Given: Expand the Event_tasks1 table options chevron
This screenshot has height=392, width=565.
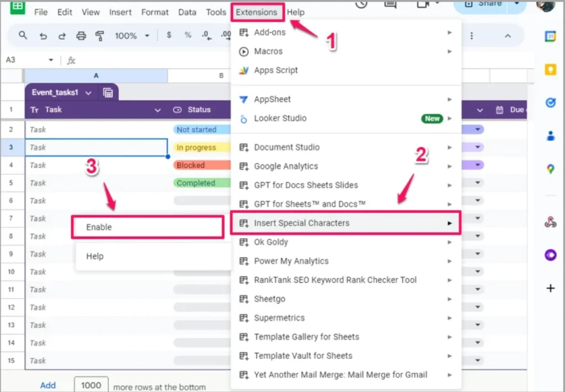Looking at the screenshot, I should click(88, 93).
